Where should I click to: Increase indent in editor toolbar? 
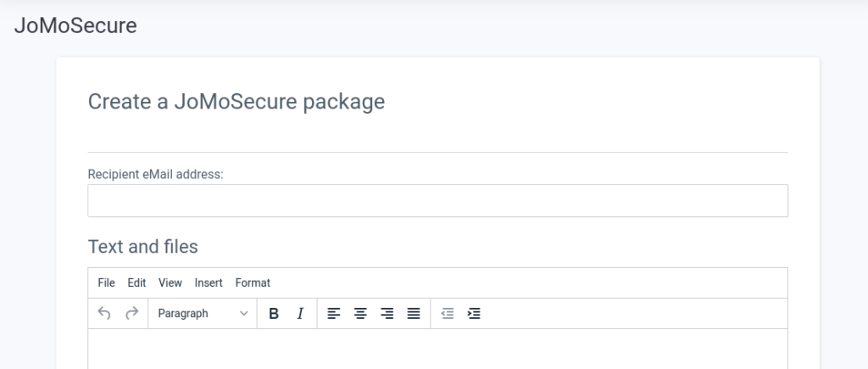pyautogui.click(x=475, y=314)
